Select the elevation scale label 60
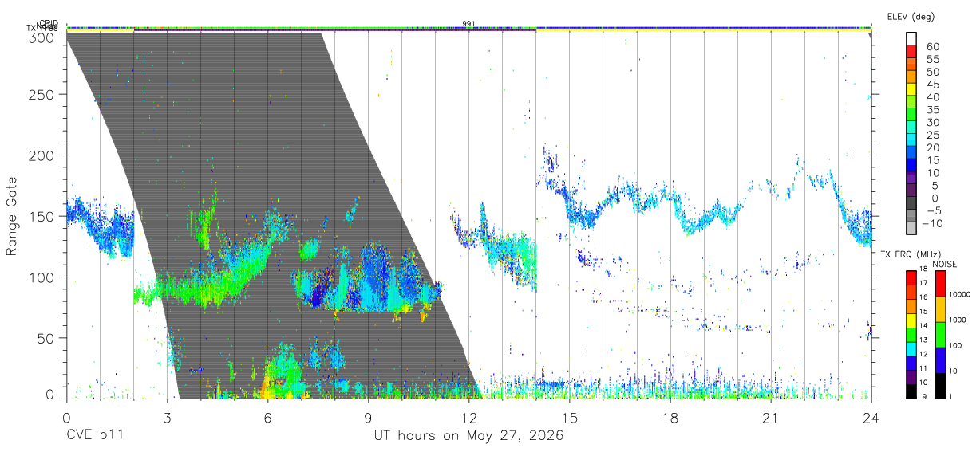 (x=931, y=47)
